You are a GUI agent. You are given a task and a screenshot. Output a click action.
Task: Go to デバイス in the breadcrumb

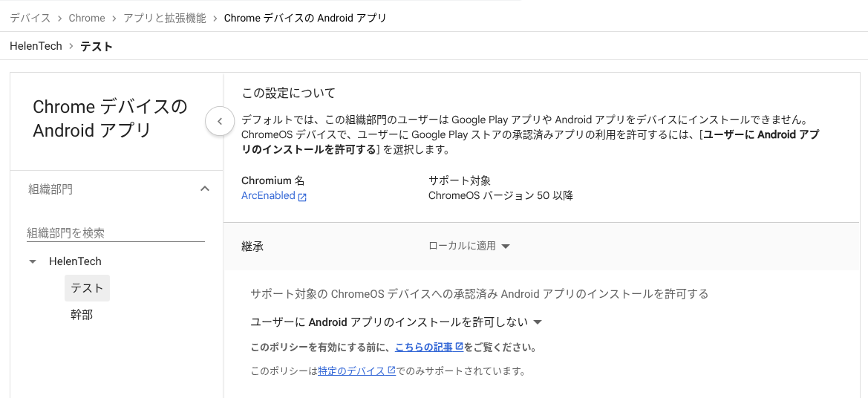[x=30, y=18]
